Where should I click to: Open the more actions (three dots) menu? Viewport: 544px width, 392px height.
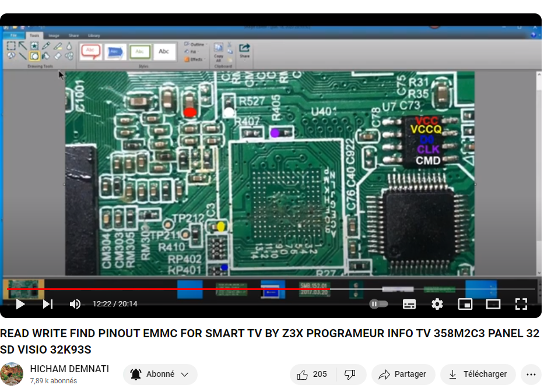[x=531, y=375]
